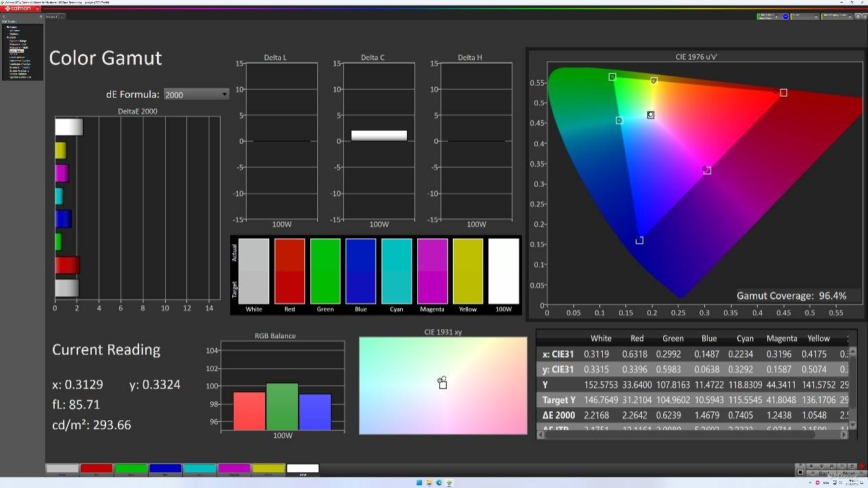Expand the meter selection dropdown
The width and height of the screenshot is (868, 488).
[768, 16]
